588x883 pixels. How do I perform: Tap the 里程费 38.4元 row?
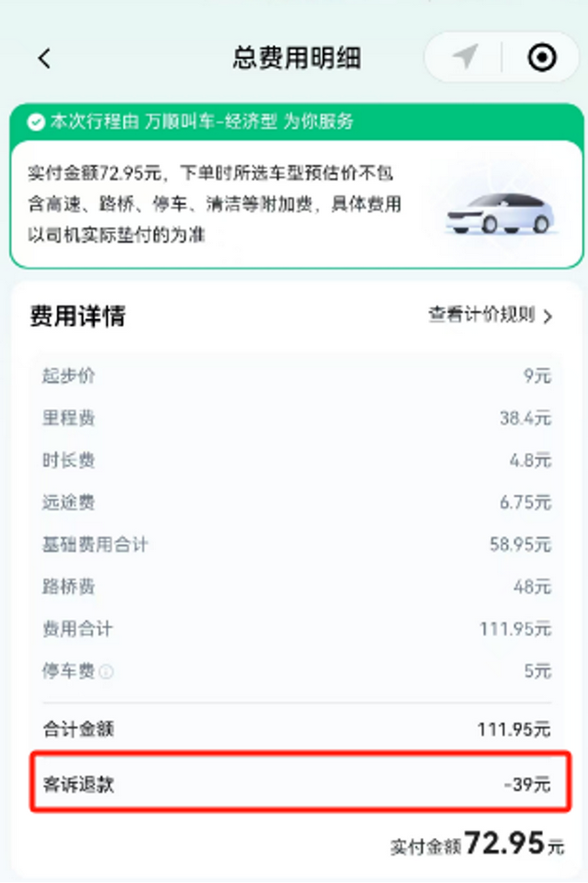297,418
